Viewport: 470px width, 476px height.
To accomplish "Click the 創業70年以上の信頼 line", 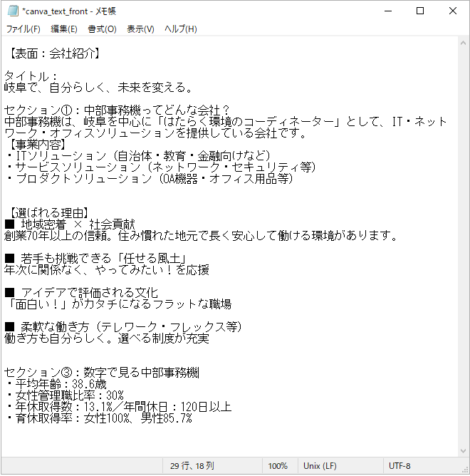I will point(201,236).
